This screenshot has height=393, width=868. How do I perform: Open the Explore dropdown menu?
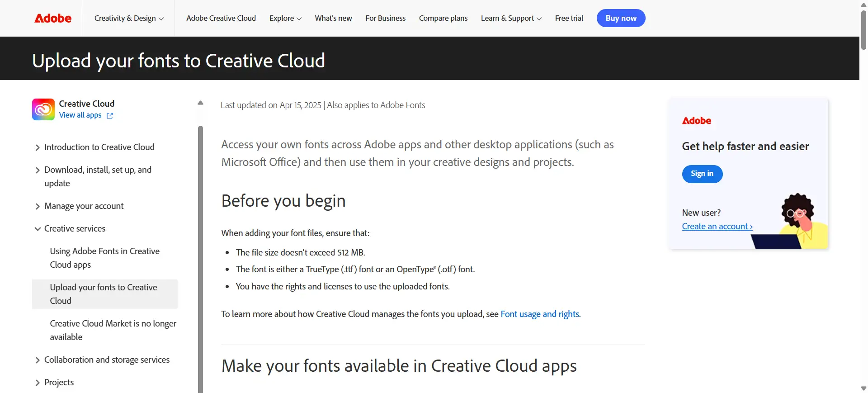pyautogui.click(x=285, y=18)
